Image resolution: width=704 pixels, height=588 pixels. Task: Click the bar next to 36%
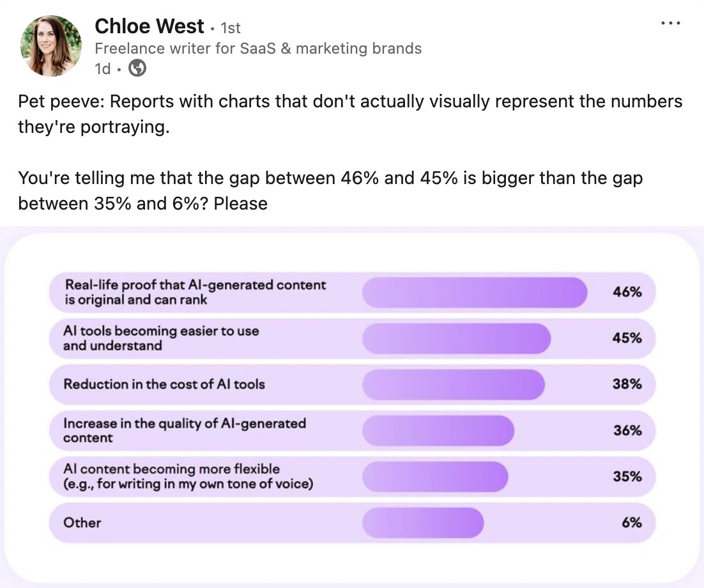438,430
